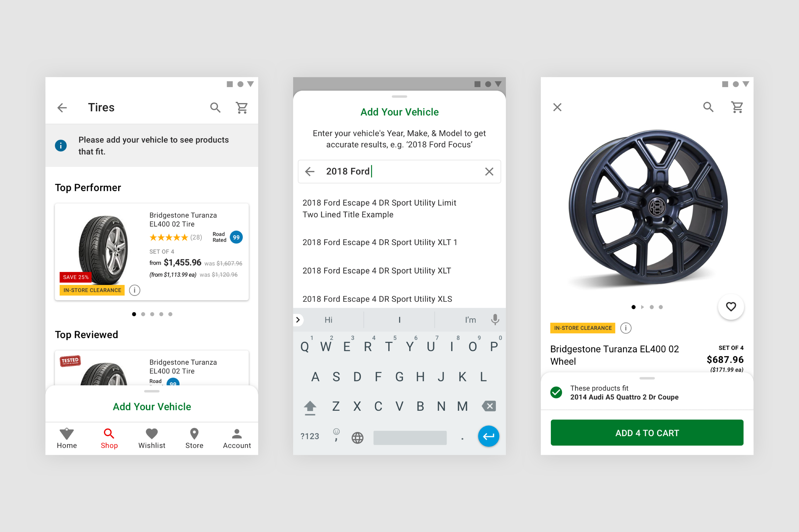799x532 pixels.
Task: Open the 28 reviews star rating
Action: coord(176,237)
